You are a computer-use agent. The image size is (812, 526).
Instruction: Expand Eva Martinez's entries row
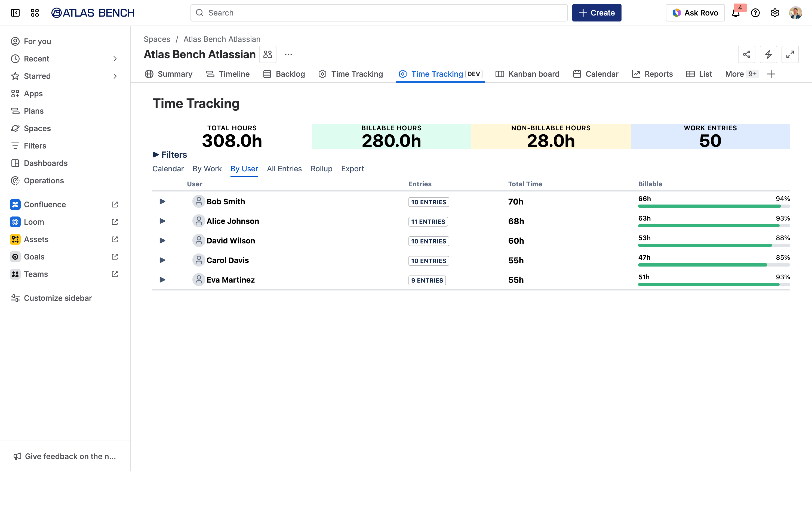tap(162, 280)
